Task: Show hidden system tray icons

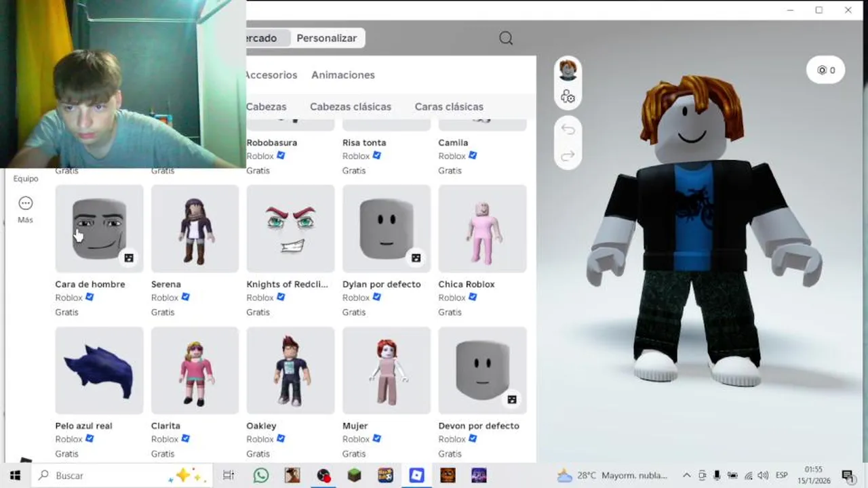Action: point(686,475)
